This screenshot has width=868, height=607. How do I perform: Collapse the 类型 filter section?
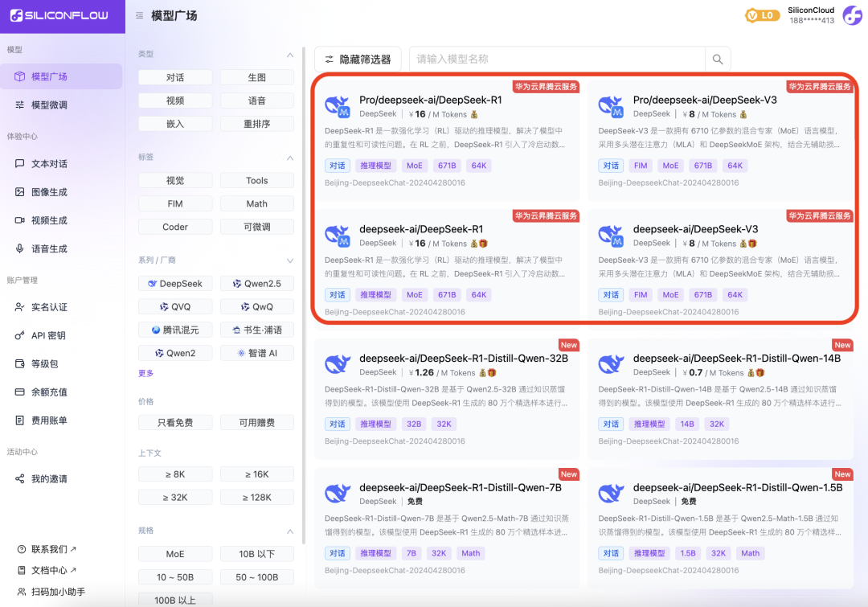289,53
